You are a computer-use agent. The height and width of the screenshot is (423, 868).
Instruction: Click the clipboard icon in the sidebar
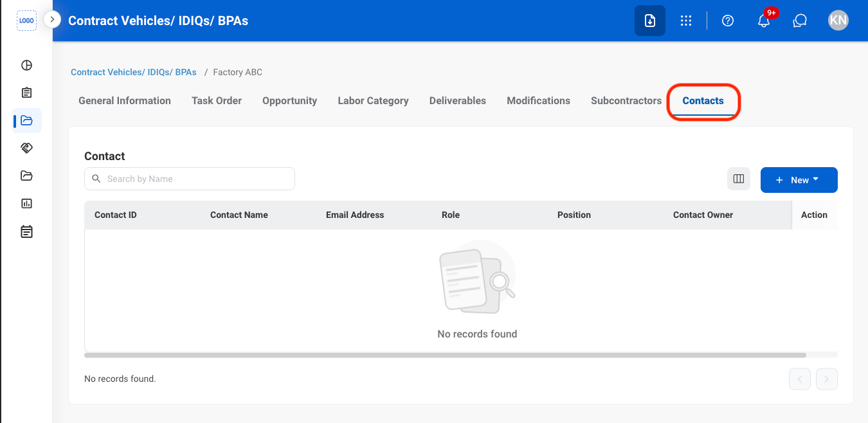pyautogui.click(x=26, y=93)
